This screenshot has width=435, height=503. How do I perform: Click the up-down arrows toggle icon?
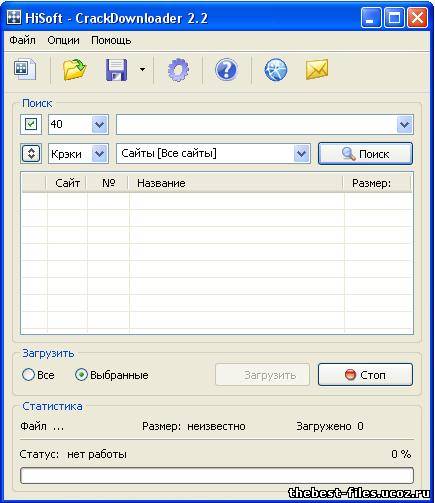pyautogui.click(x=31, y=154)
